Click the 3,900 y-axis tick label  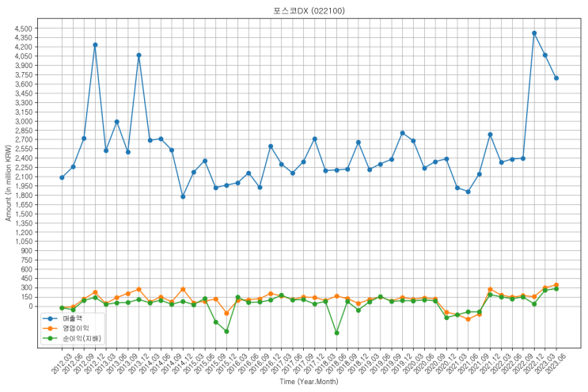pos(23,65)
